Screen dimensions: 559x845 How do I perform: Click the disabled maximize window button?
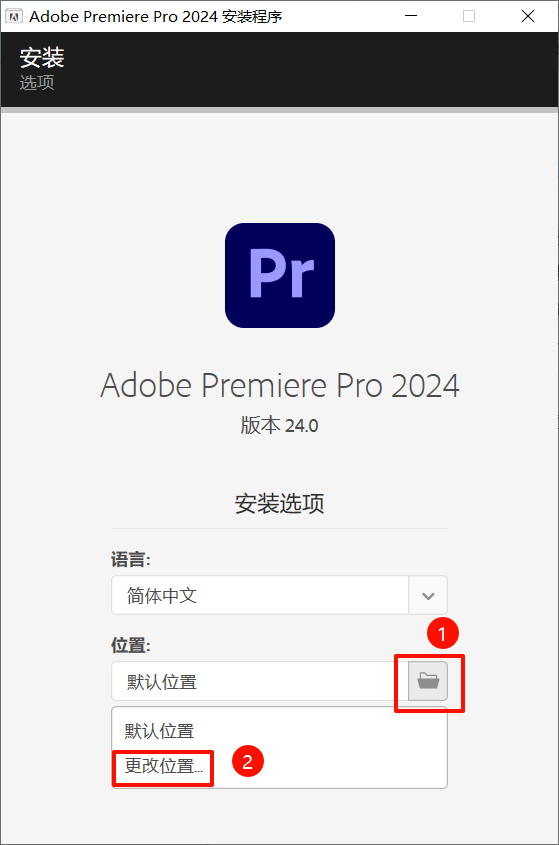469,16
